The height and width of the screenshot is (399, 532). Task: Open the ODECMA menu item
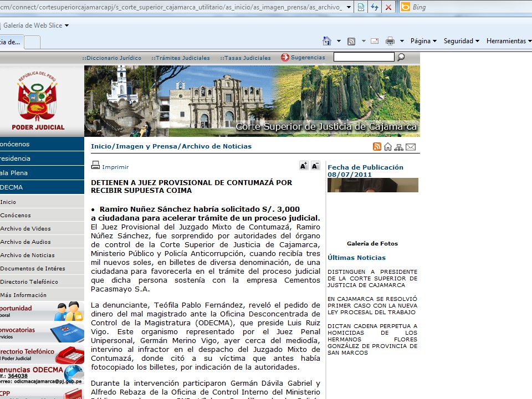coord(42,187)
